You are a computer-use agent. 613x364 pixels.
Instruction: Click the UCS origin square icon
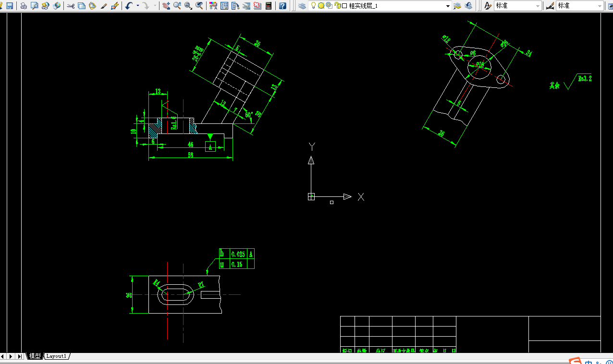point(311,196)
